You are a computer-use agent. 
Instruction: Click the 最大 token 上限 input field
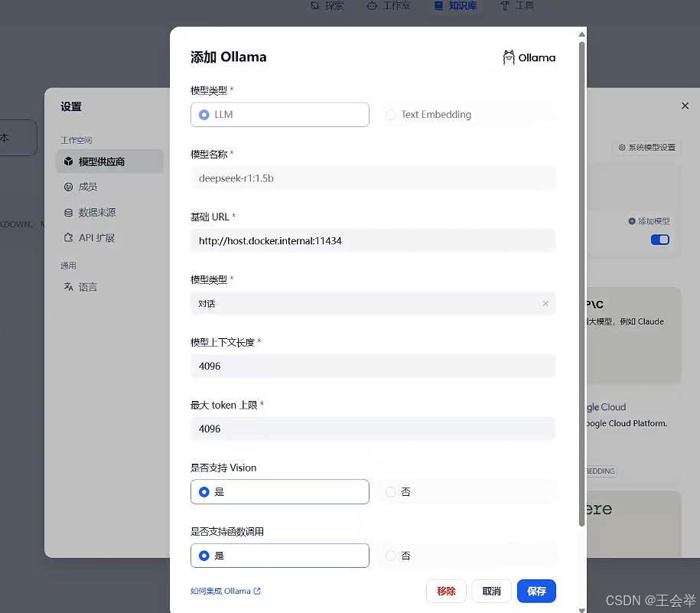click(x=373, y=429)
